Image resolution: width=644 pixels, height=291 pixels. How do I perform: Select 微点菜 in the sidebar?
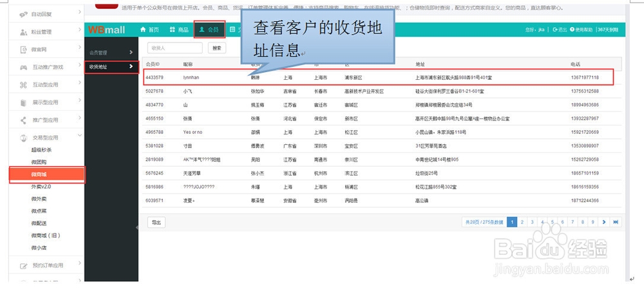point(39,211)
